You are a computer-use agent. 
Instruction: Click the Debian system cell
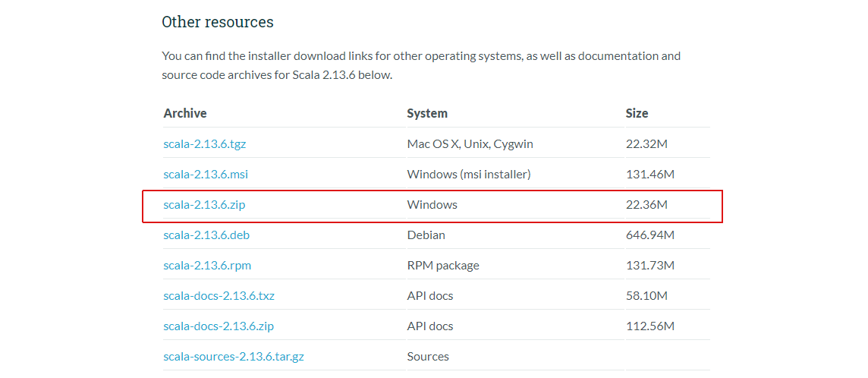pyautogui.click(x=426, y=235)
